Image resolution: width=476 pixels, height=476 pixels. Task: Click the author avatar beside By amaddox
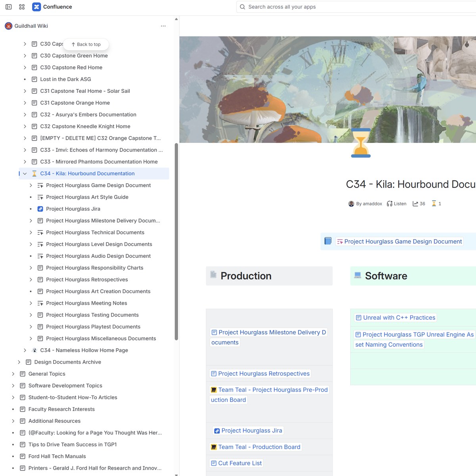351,204
